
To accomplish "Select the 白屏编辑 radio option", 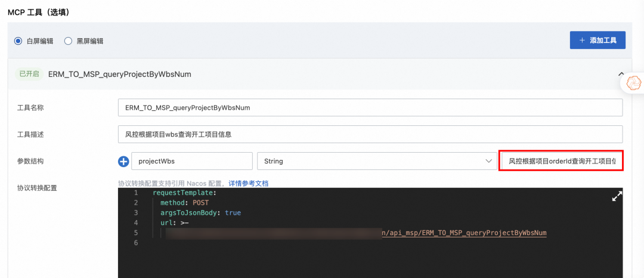I will click(18, 41).
